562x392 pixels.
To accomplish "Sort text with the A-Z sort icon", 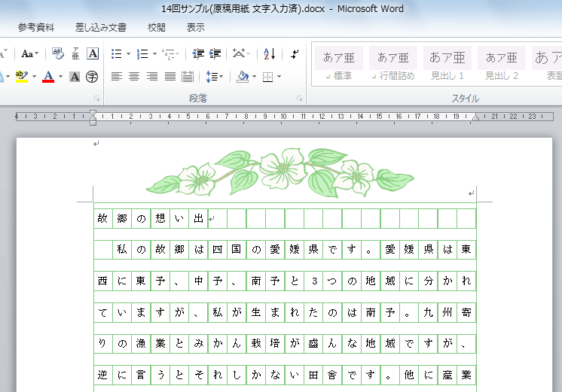I will [x=269, y=54].
